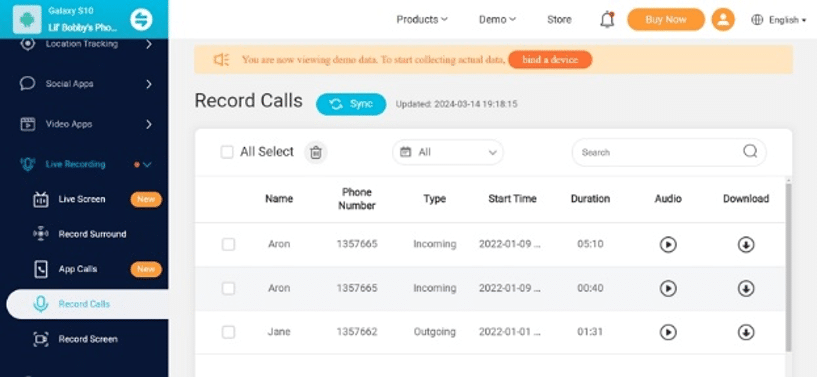This screenshot has height=377, width=818.
Task: Click the Live Screen icon in sidebar
Action: click(x=41, y=199)
